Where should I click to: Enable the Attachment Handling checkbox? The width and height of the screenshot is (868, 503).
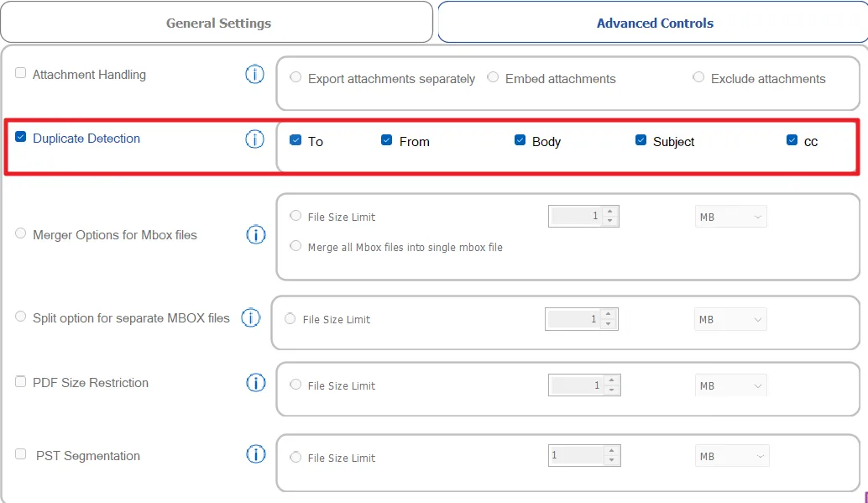click(20, 73)
